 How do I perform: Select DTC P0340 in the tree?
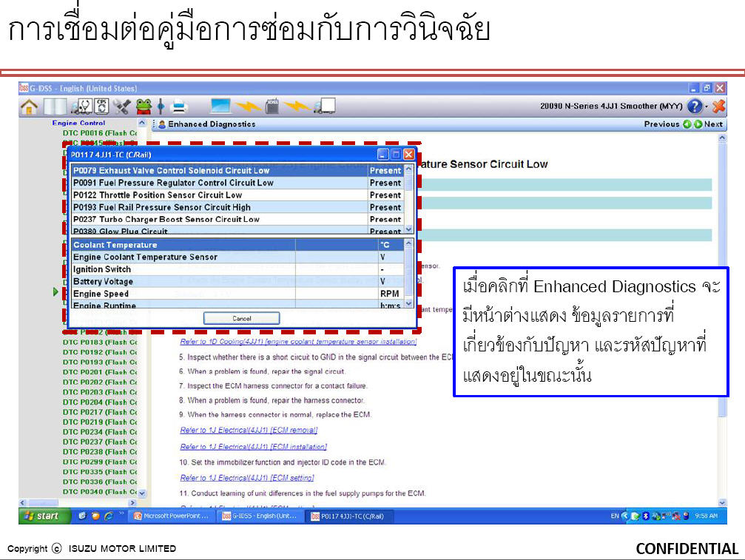click(100, 492)
